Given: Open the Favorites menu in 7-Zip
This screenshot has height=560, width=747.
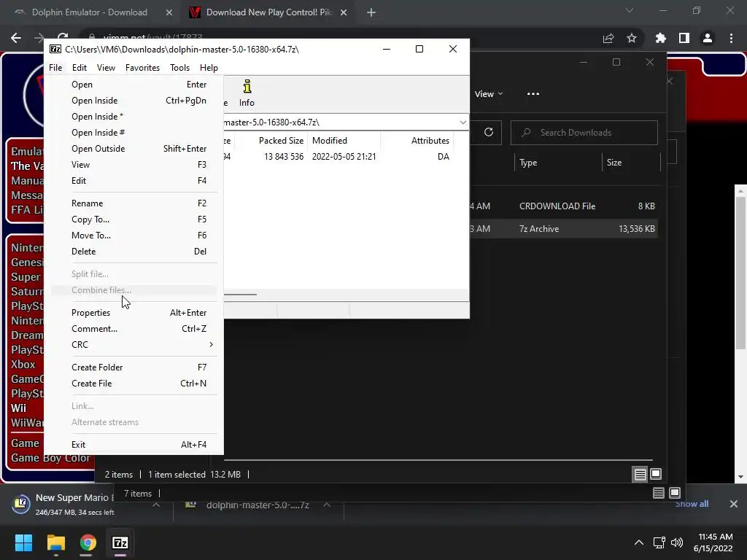Looking at the screenshot, I should click(x=142, y=68).
